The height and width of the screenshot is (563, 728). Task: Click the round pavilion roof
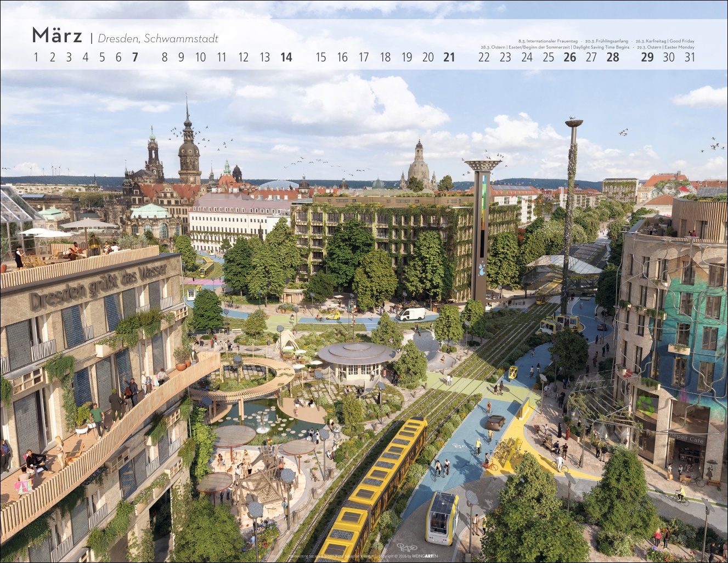(356, 352)
